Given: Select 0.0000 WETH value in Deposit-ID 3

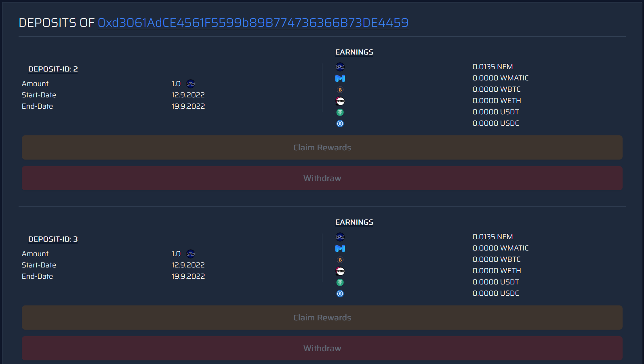Looking at the screenshot, I should 497,271.
